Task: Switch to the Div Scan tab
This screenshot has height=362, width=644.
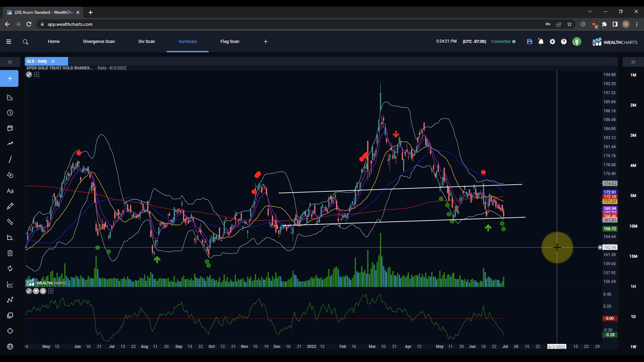Action: point(147,42)
